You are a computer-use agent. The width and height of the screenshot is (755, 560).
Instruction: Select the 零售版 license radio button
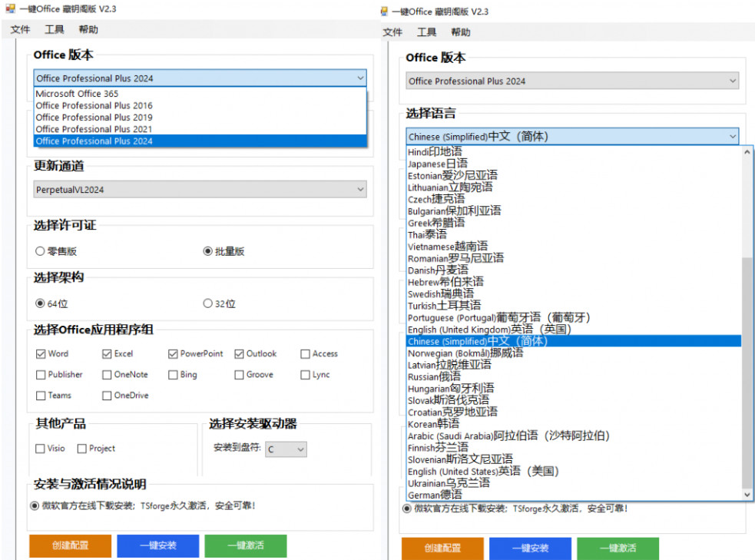(39, 251)
